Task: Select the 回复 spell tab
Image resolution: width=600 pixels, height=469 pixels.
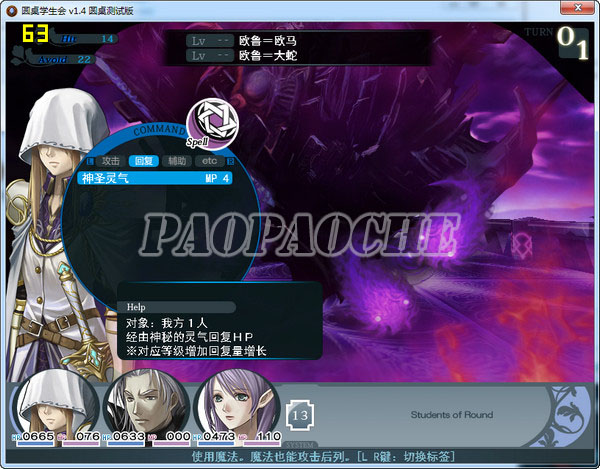Action: point(144,161)
